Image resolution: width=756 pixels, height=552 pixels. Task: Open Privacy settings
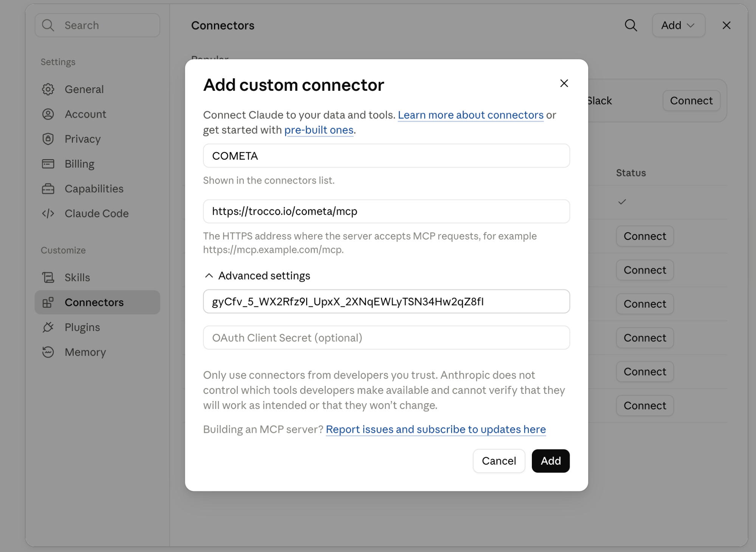98,139
